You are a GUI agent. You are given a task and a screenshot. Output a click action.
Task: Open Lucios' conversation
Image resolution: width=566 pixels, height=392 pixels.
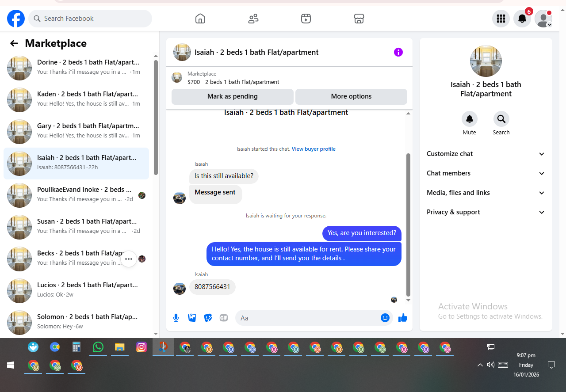pos(76,291)
